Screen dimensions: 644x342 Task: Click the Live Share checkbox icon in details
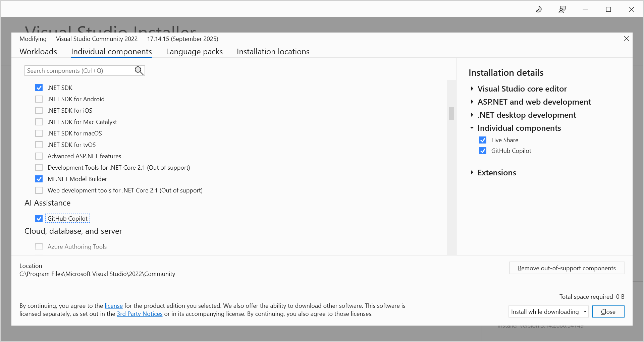483,140
